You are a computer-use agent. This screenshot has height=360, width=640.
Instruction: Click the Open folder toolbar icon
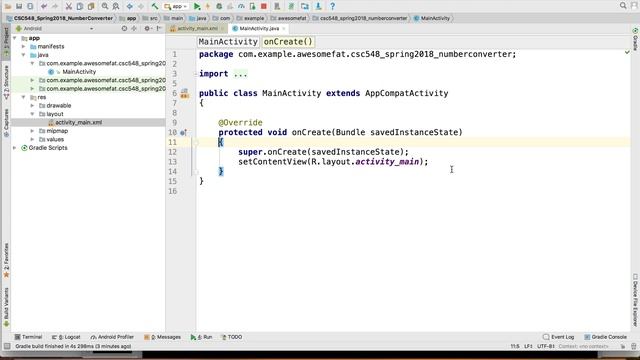8,6
